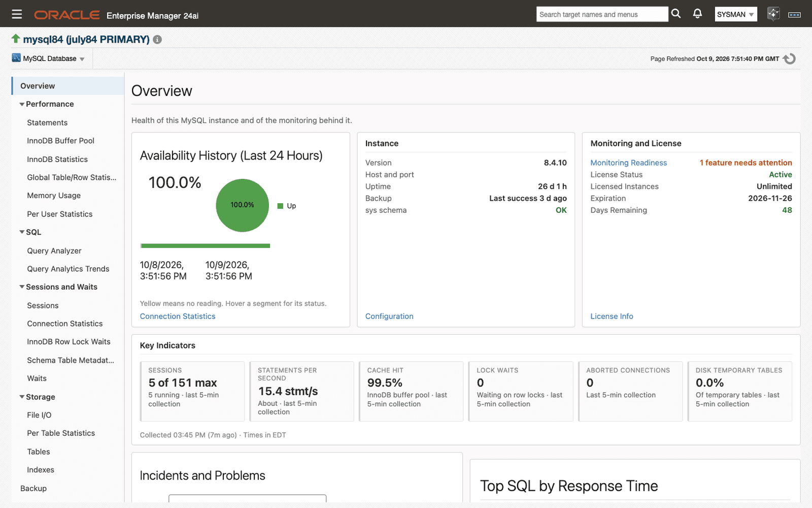Viewport: 812px width, 508px height.
Task: Click the Statements Per Second card
Action: point(301,391)
